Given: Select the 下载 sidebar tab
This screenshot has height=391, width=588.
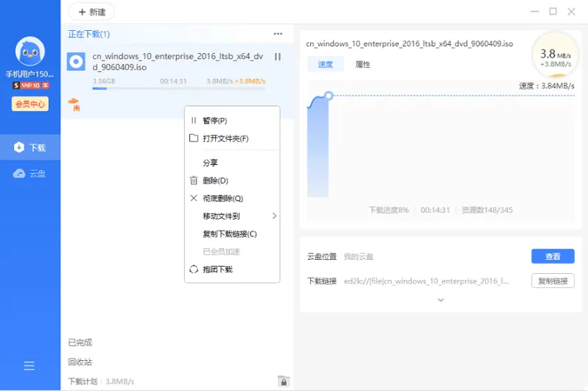Looking at the screenshot, I should [30, 147].
